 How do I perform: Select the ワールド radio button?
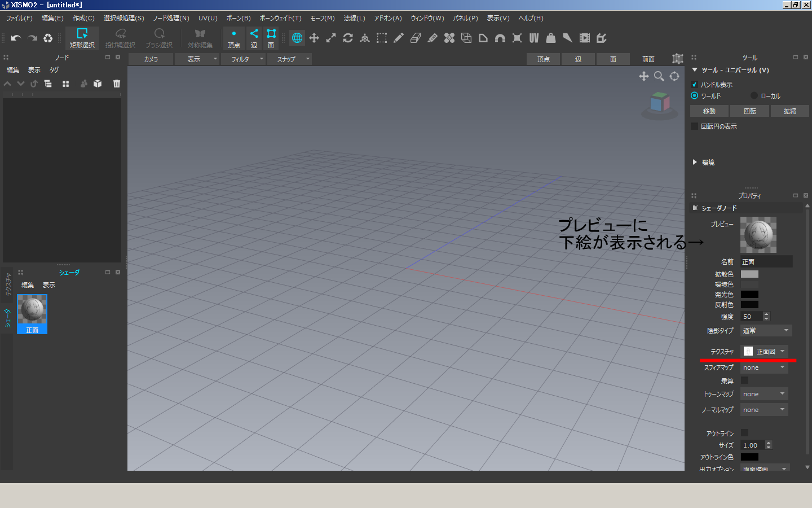[694, 95]
